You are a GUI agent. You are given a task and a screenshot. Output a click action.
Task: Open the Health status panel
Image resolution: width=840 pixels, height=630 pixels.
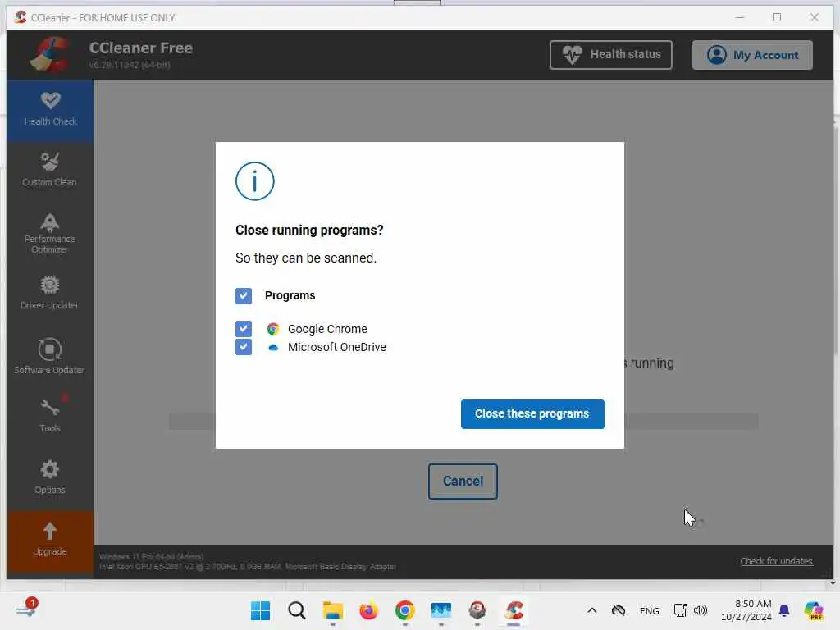click(x=610, y=55)
